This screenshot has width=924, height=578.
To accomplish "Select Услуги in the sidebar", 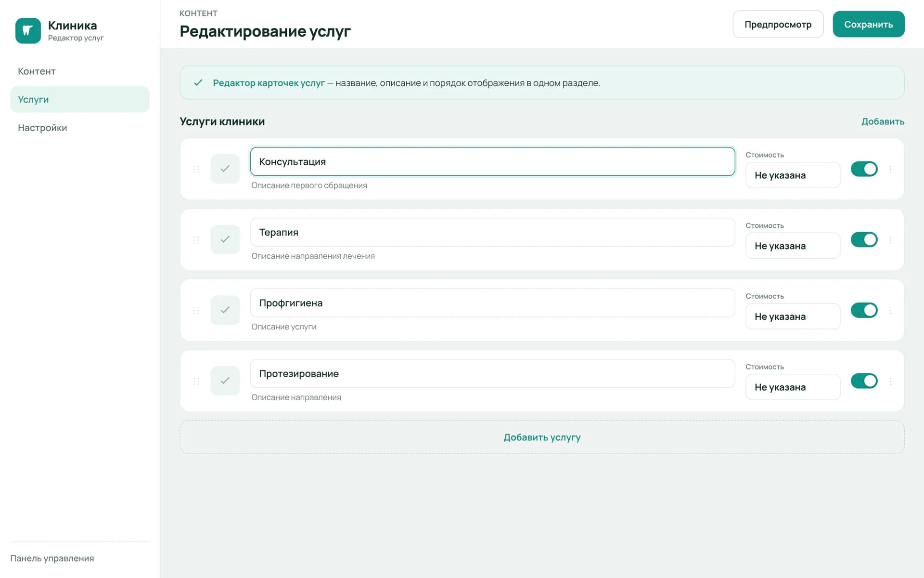I will tap(80, 99).
